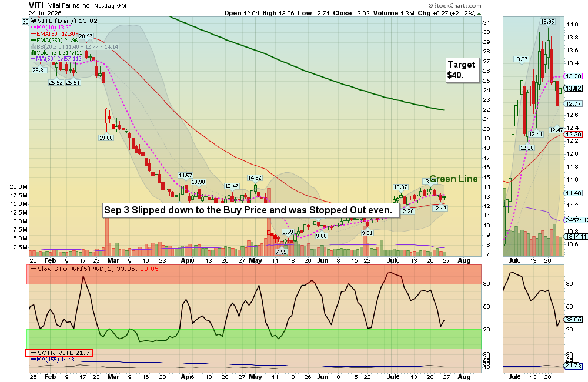Click the High 13.06 value
The height and width of the screenshot is (382, 588).
(x=278, y=13)
